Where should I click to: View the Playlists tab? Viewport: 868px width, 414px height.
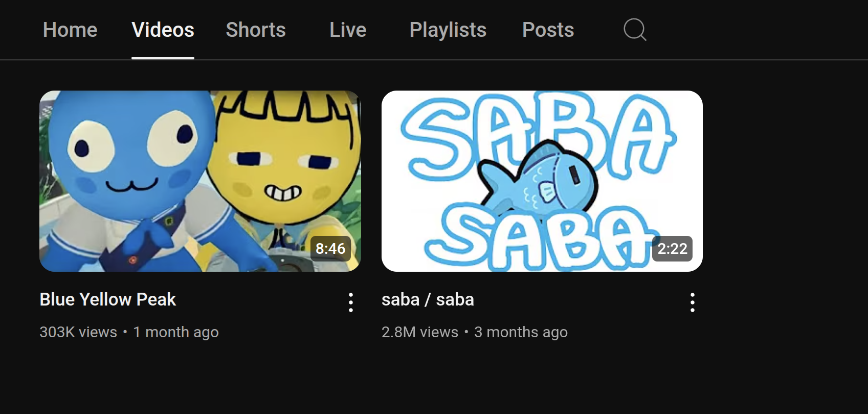tap(448, 30)
